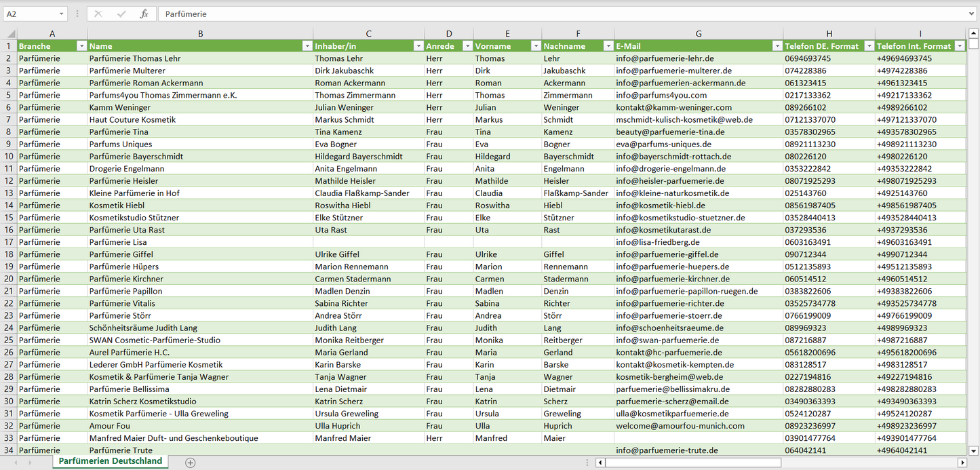Click the Insert Function fx icon

pos(144,14)
